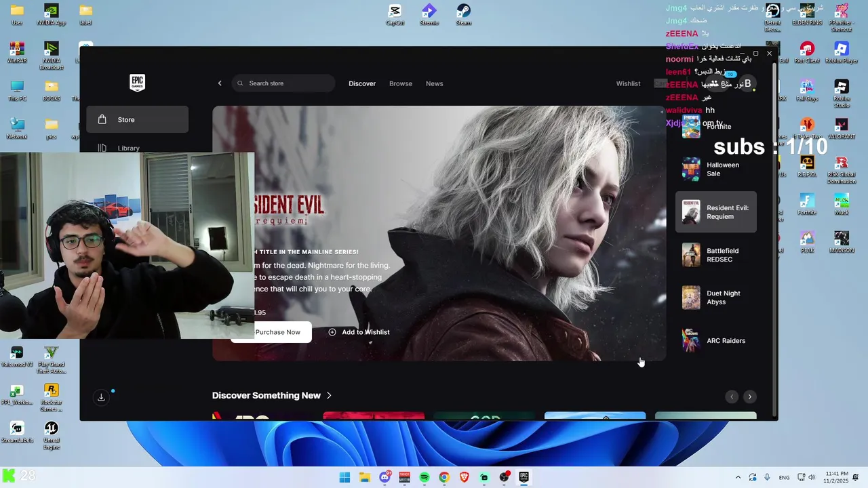
Task: Open the RISK Global Domination shortcut
Action: click(842, 170)
